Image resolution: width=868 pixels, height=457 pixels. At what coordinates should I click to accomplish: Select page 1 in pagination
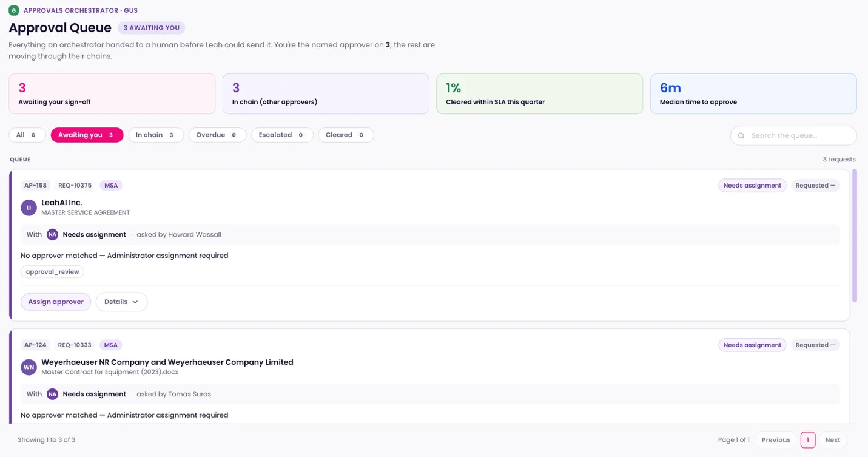808,440
